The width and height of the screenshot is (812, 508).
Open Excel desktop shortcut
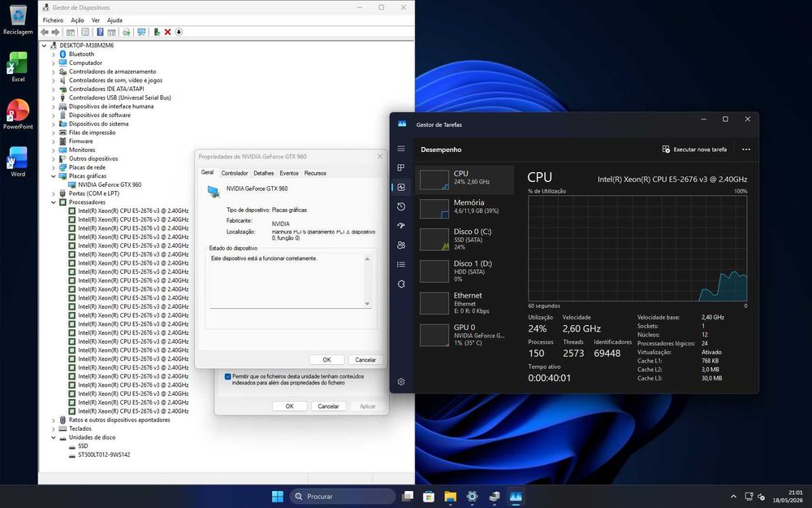pos(18,67)
